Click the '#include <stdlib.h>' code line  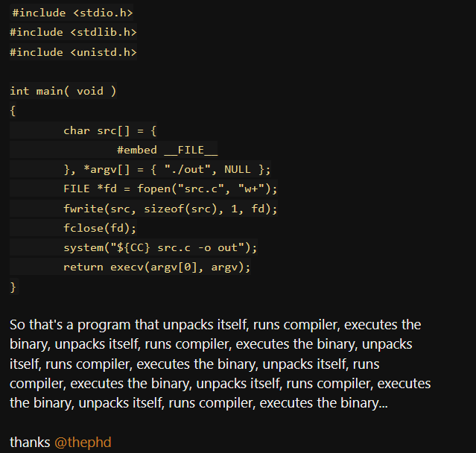click(x=73, y=32)
